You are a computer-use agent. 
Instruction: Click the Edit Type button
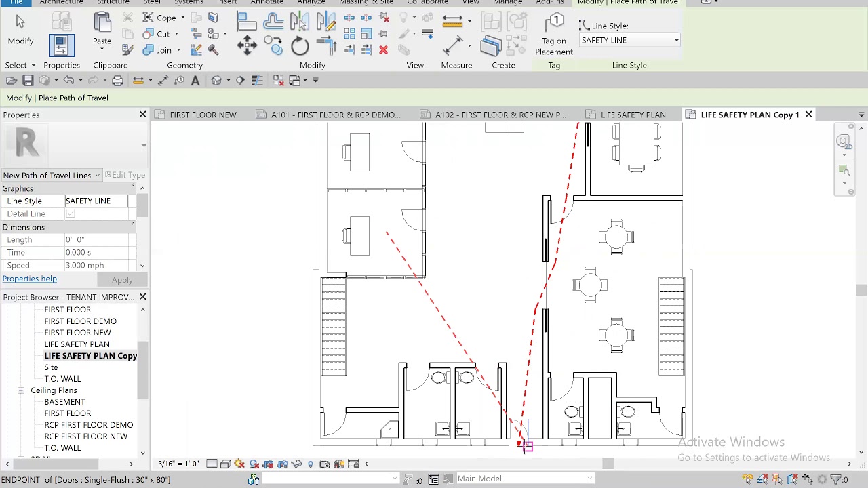click(x=125, y=175)
